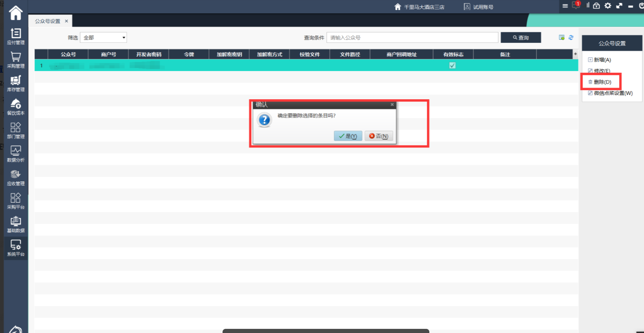Open 系统平台 in the sidebar

[x=15, y=248]
